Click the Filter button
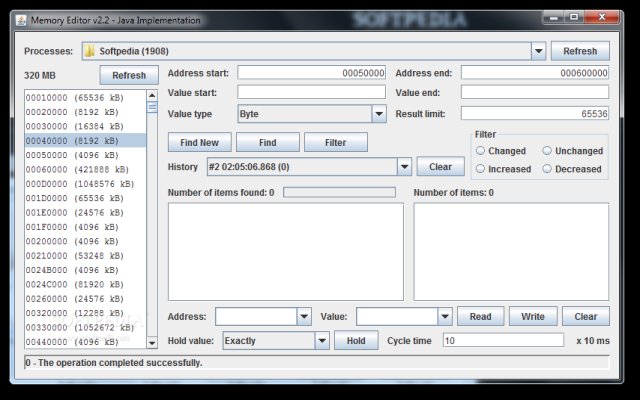Screen dimensions: 640x400 pos(336,142)
